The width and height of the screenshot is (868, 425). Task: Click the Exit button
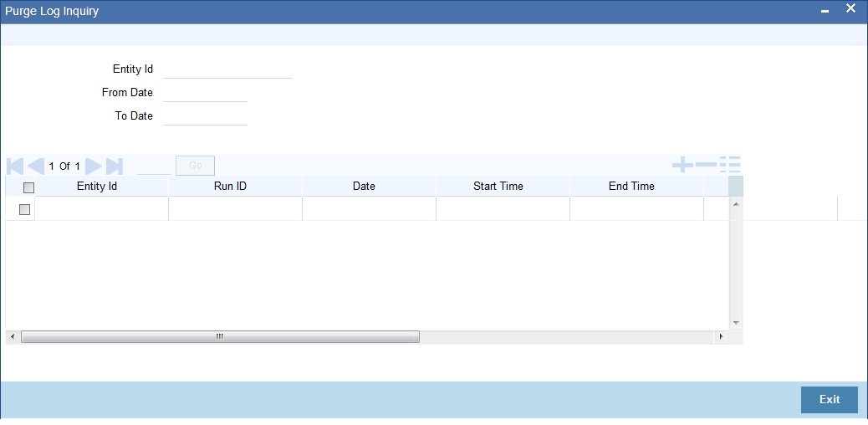pos(830,400)
